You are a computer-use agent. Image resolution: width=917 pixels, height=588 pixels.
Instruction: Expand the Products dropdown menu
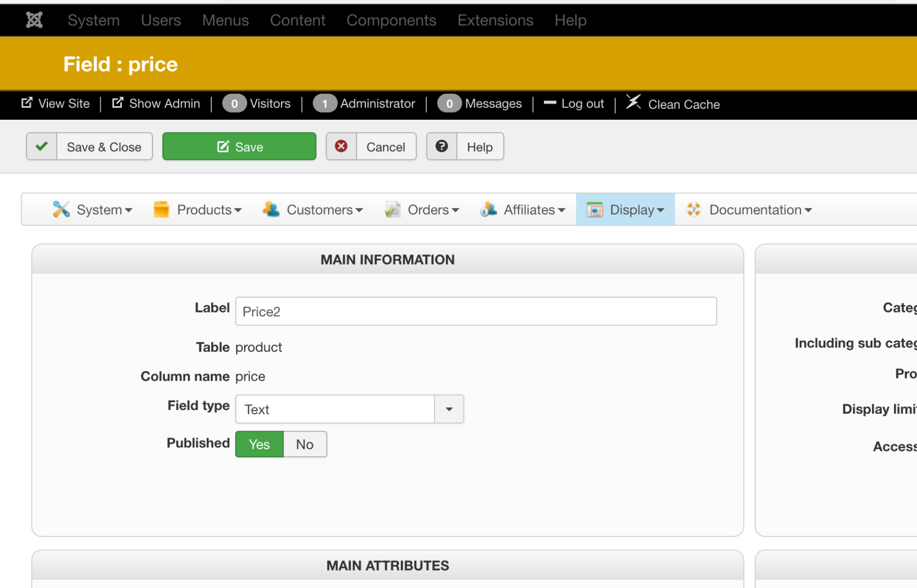[x=198, y=210]
